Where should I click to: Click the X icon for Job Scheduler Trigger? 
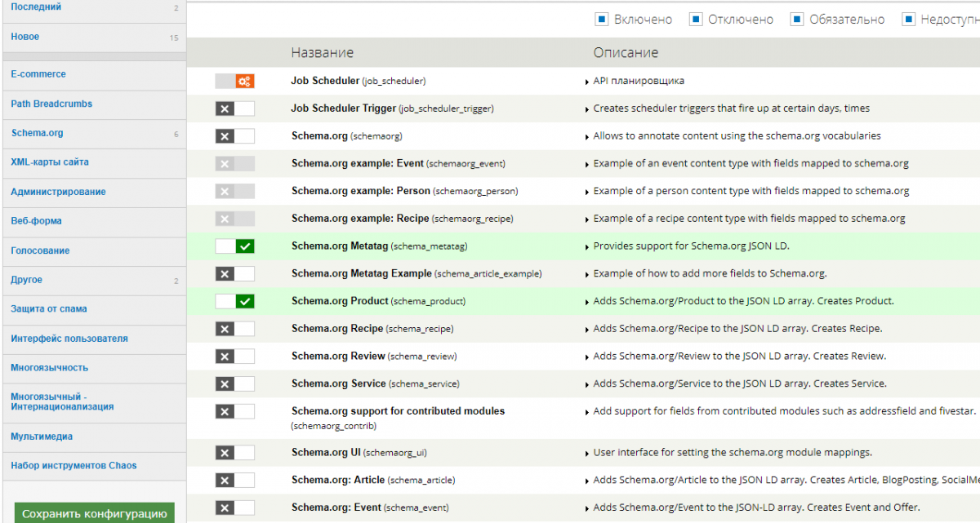coord(225,109)
